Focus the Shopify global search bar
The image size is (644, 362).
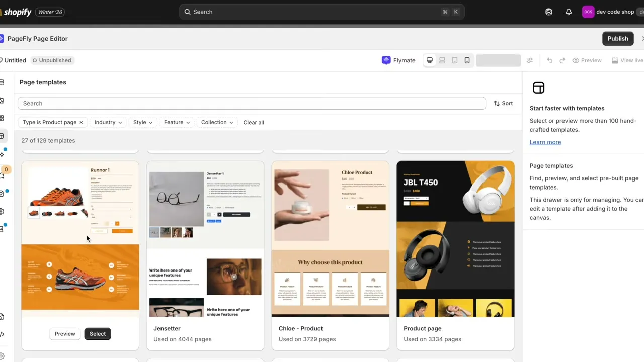[321, 12]
